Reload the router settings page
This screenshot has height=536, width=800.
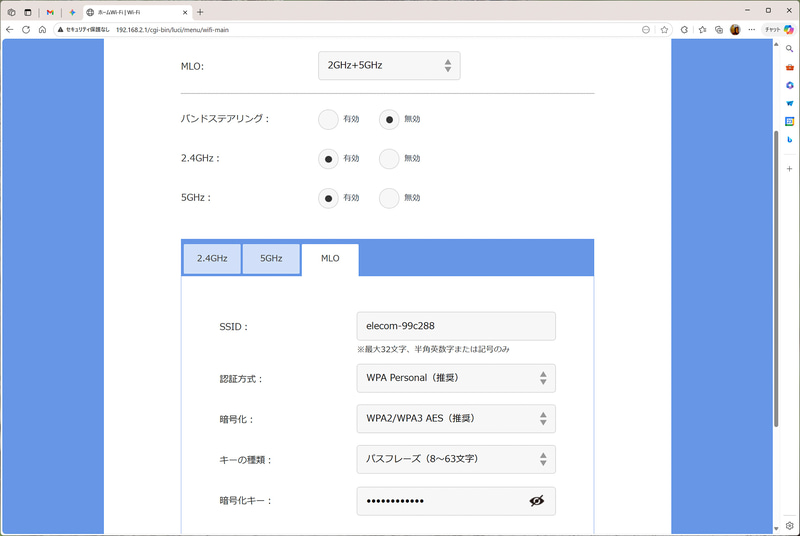pyautogui.click(x=26, y=30)
